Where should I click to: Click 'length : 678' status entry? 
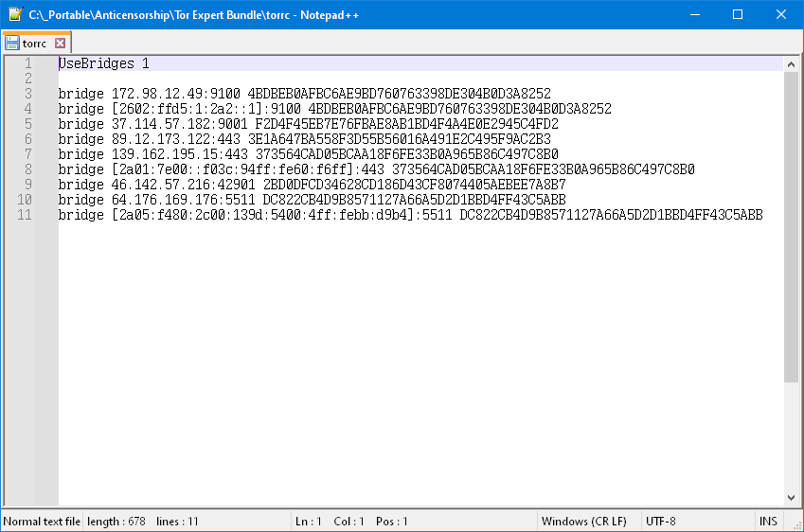coord(116,522)
